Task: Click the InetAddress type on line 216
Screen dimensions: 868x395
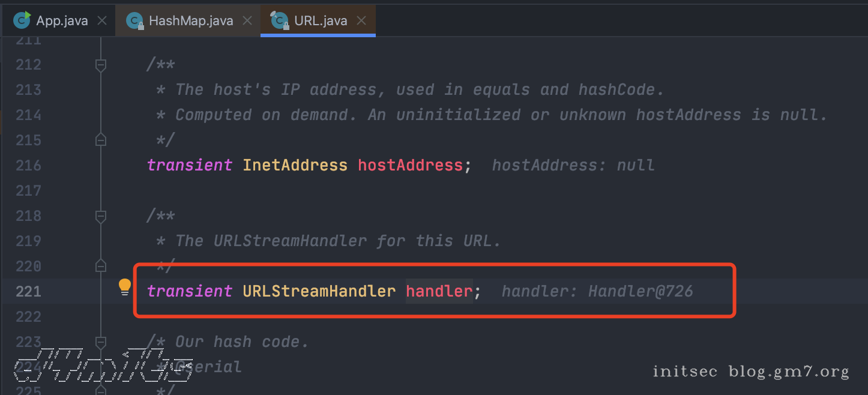Action: [295, 165]
